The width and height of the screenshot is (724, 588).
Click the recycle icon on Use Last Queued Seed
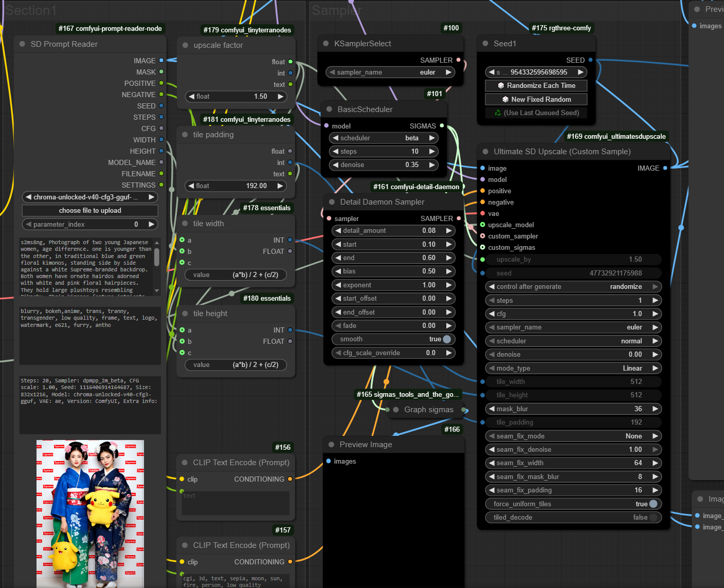[x=498, y=113]
